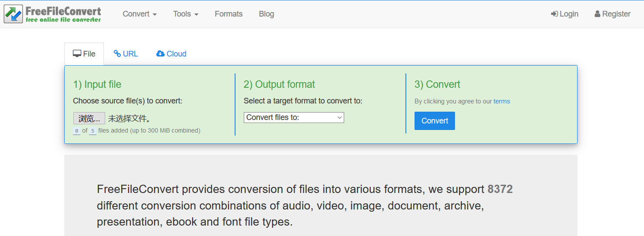The image size is (644, 236).
Task: Switch to the URL tab
Action: point(126,54)
